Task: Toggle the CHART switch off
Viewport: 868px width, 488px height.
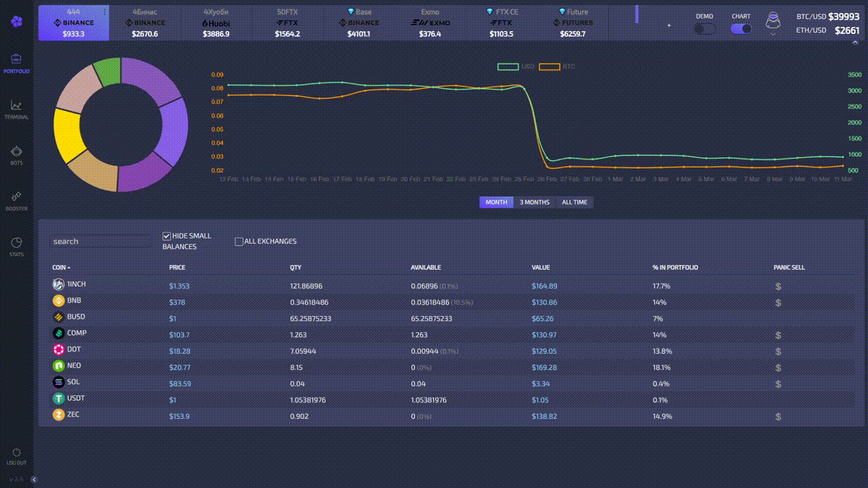Action: [741, 29]
